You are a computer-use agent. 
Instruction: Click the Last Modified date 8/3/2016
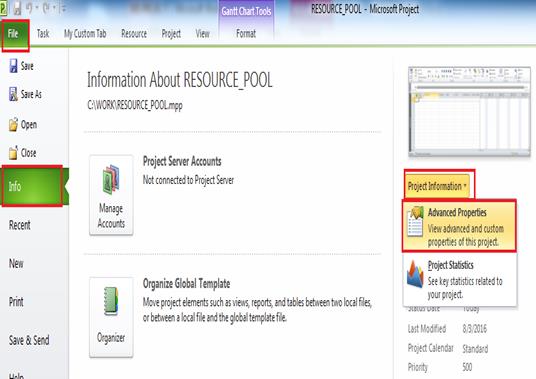474,328
